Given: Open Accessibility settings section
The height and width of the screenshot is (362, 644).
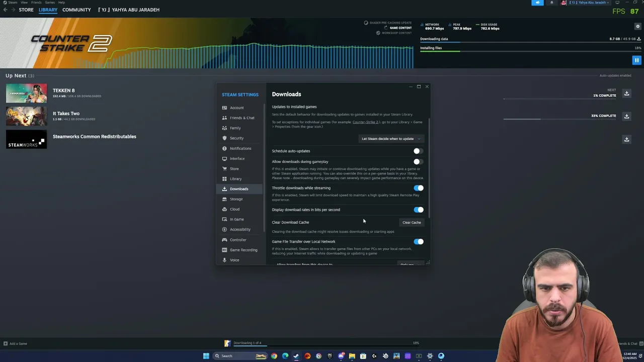Looking at the screenshot, I should [x=239, y=229].
